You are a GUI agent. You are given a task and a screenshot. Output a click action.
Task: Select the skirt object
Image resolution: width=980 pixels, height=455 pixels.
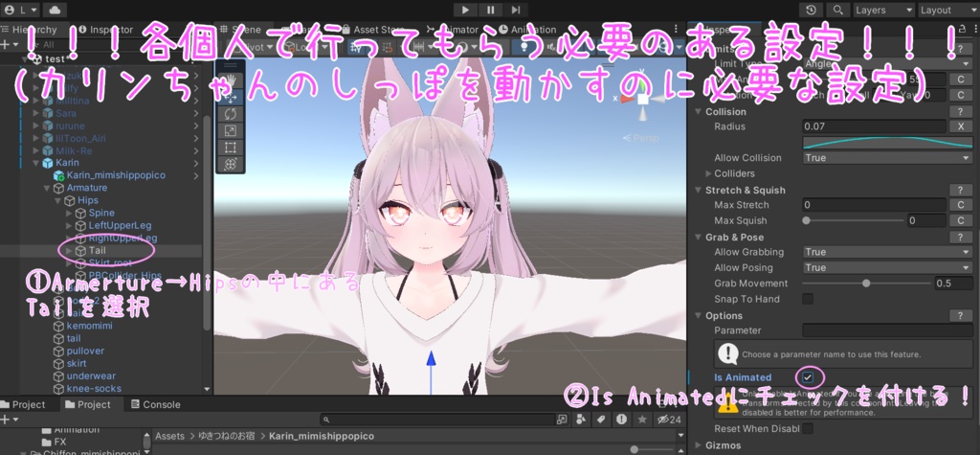77,363
